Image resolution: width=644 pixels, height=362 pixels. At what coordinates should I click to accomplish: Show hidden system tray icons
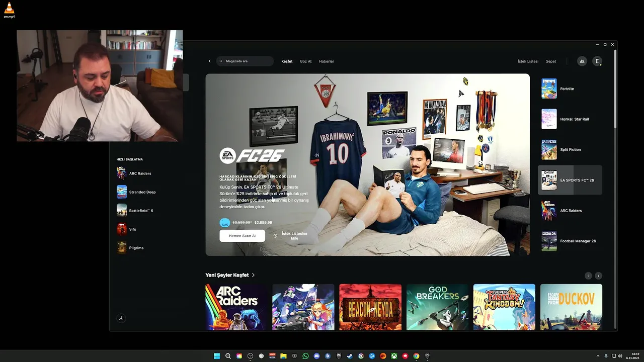(598, 356)
